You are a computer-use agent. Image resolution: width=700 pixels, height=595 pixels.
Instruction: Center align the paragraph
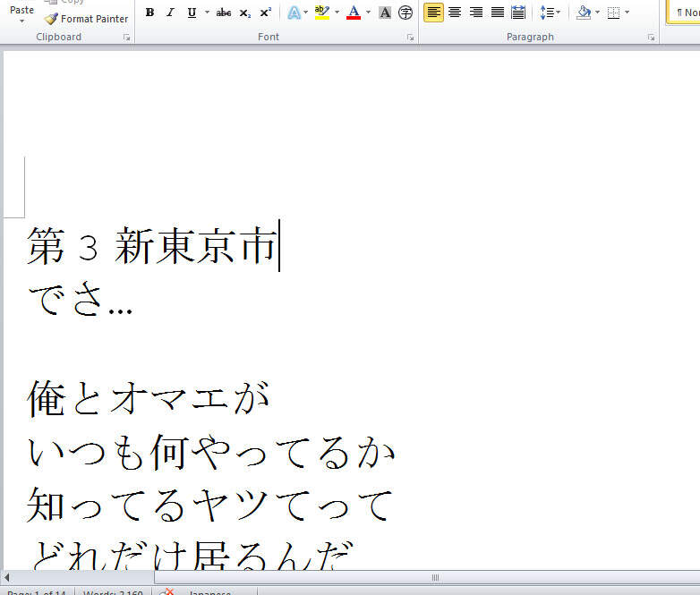pos(455,13)
